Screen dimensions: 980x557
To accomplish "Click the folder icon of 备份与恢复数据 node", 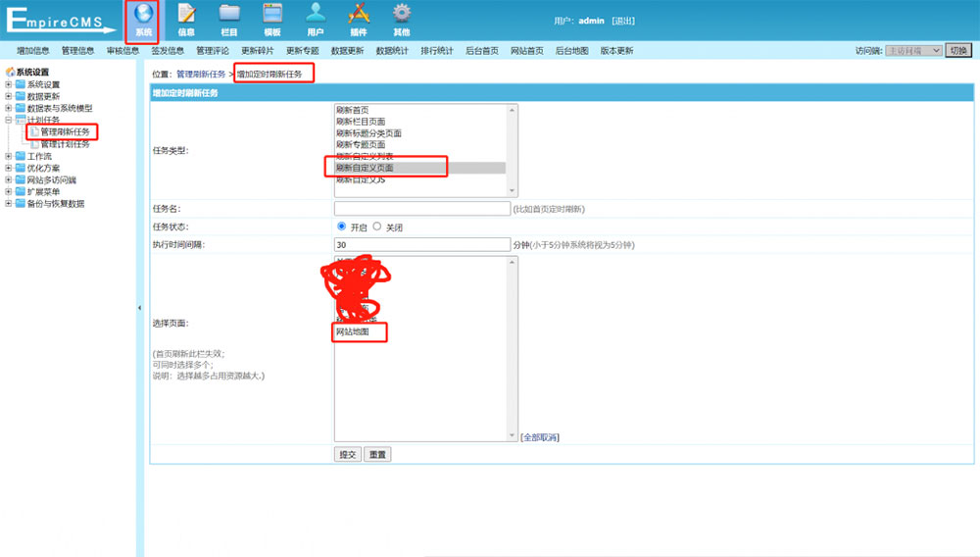I will coord(21,204).
